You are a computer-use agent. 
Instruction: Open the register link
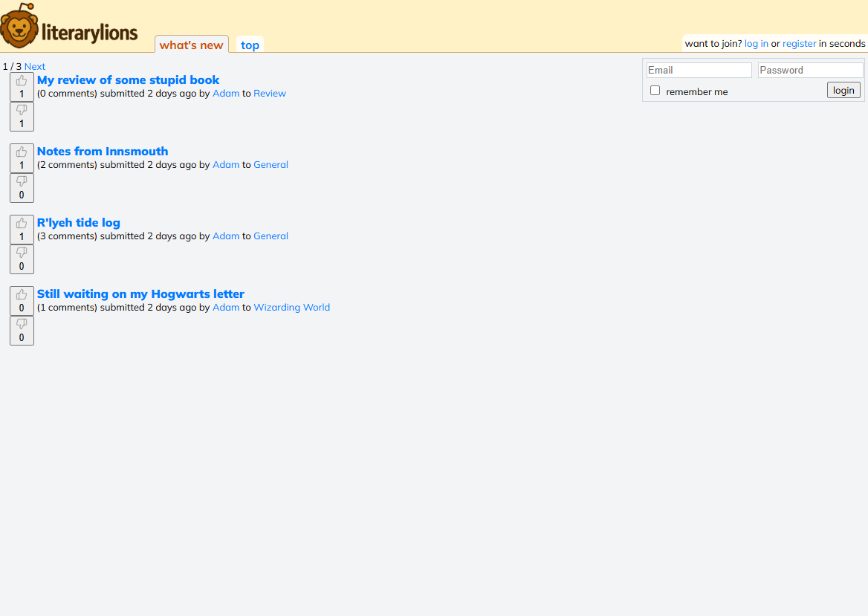click(799, 43)
